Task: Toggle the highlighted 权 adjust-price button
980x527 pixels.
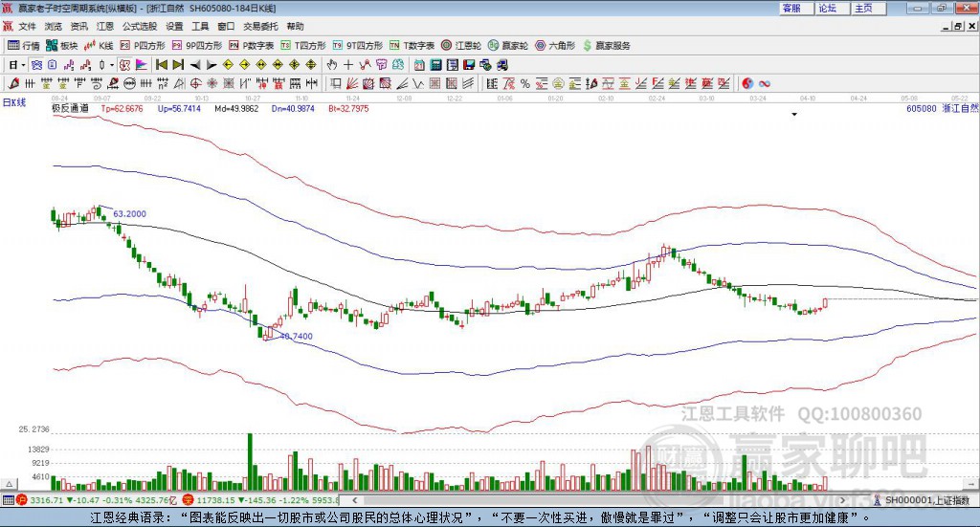Action: [125, 65]
